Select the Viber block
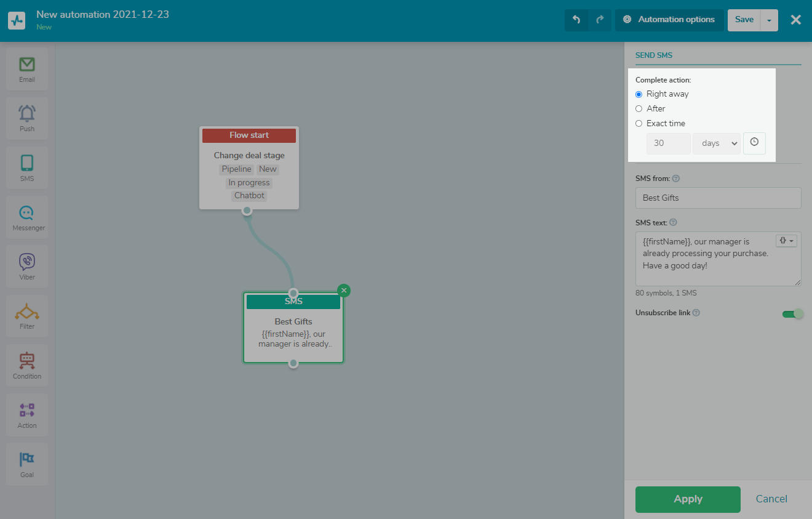This screenshot has width=812, height=519. coord(27,267)
